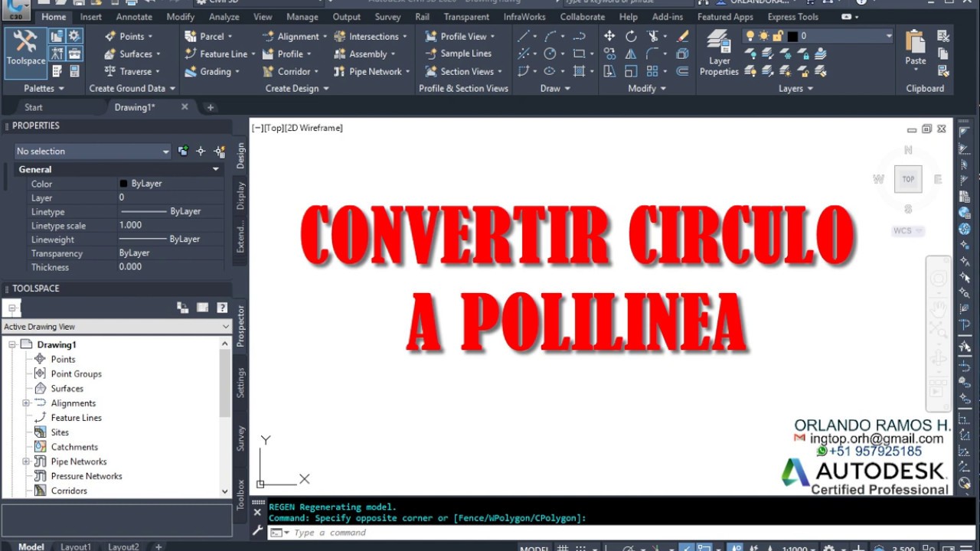The height and width of the screenshot is (551, 980).
Task: Click the Cut icon in Clipboard panel
Action: [943, 36]
